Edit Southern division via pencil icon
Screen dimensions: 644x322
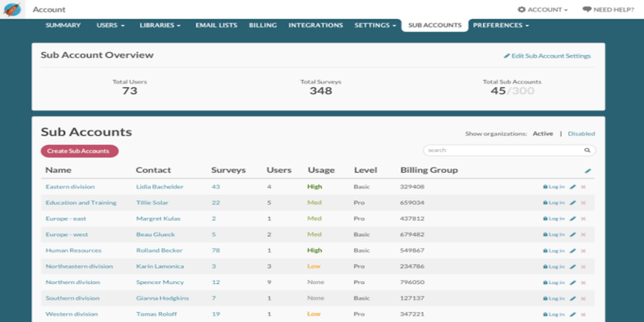point(573,298)
